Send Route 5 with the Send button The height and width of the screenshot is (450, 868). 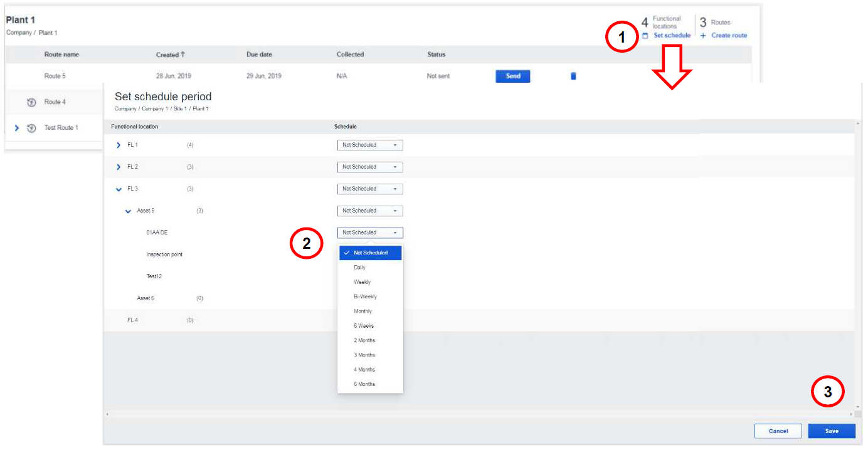[513, 76]
